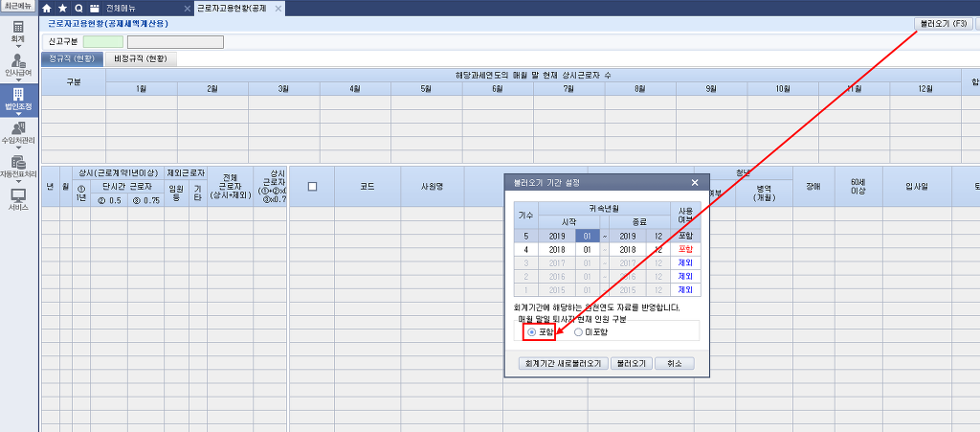Expand the arrow under 인사급여
This screenshot has width=980, height=432.
[x=18, y=79]
